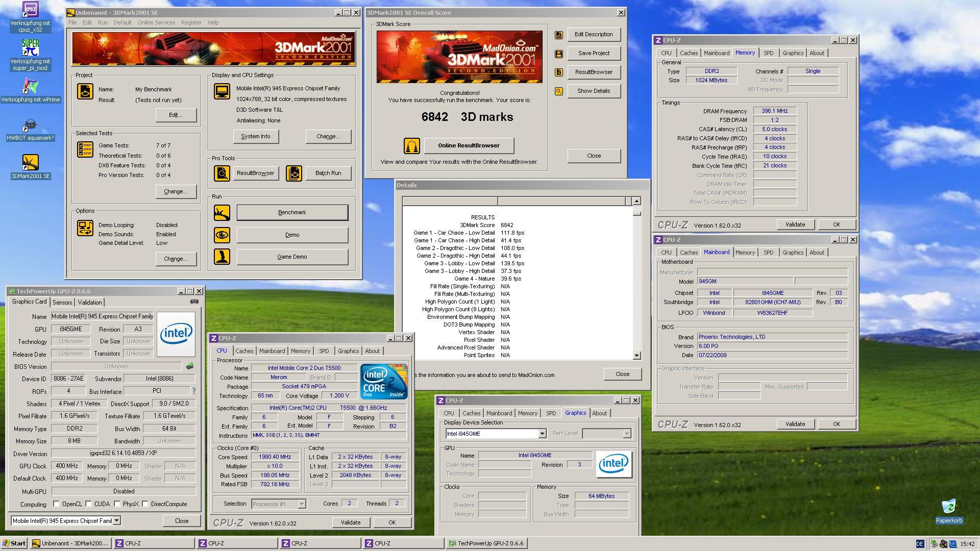980x551 pixels.
Task: Open the 3DMark2001 SE desktop icon
Action: 30,167
